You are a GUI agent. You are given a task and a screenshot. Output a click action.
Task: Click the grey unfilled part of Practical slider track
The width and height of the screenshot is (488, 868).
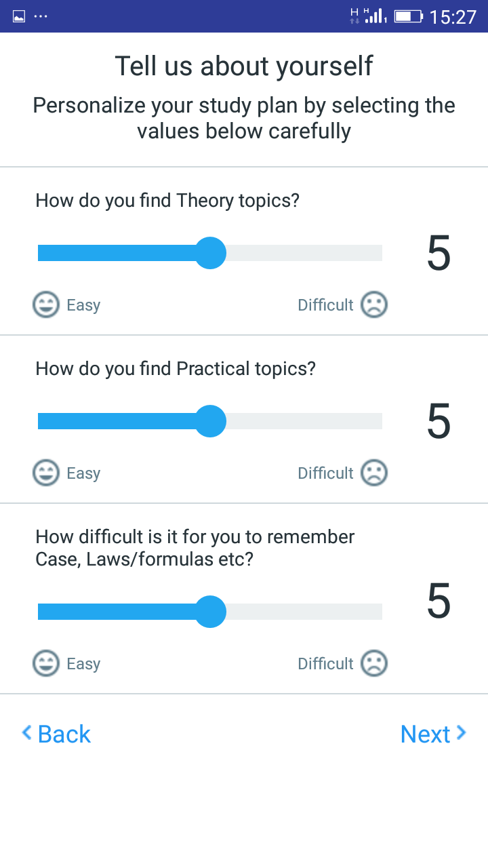click(305, 421)
